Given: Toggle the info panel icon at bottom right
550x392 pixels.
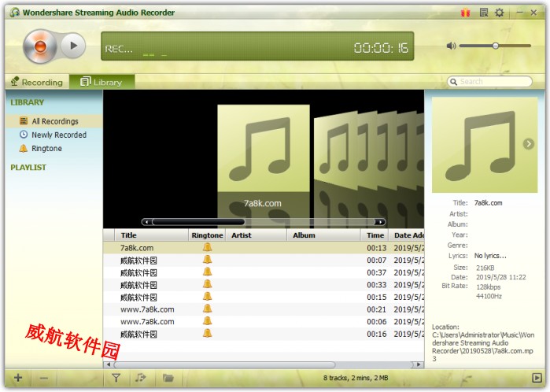Looking at the screenshot, I should coord(537,378).
